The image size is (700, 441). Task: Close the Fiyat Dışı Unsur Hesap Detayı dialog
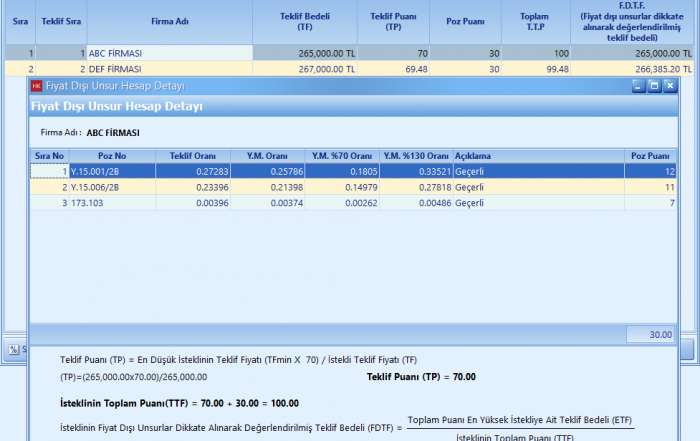tap(670, 86)
